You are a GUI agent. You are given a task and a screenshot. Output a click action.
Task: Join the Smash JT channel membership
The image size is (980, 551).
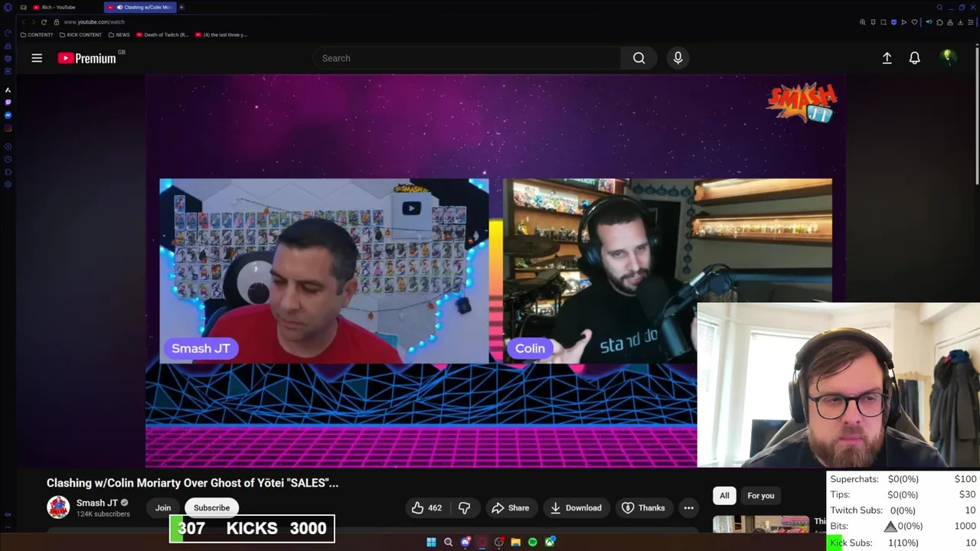pos(163,508)
